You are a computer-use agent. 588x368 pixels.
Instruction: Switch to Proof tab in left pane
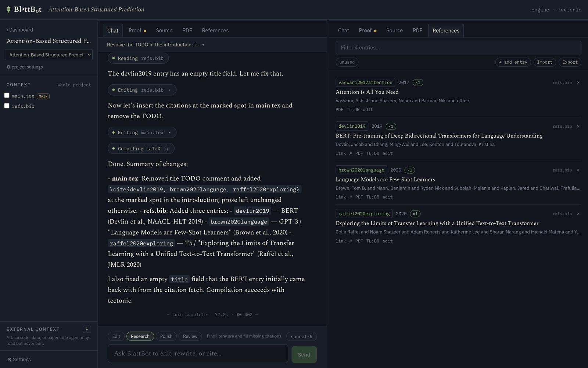137,31
